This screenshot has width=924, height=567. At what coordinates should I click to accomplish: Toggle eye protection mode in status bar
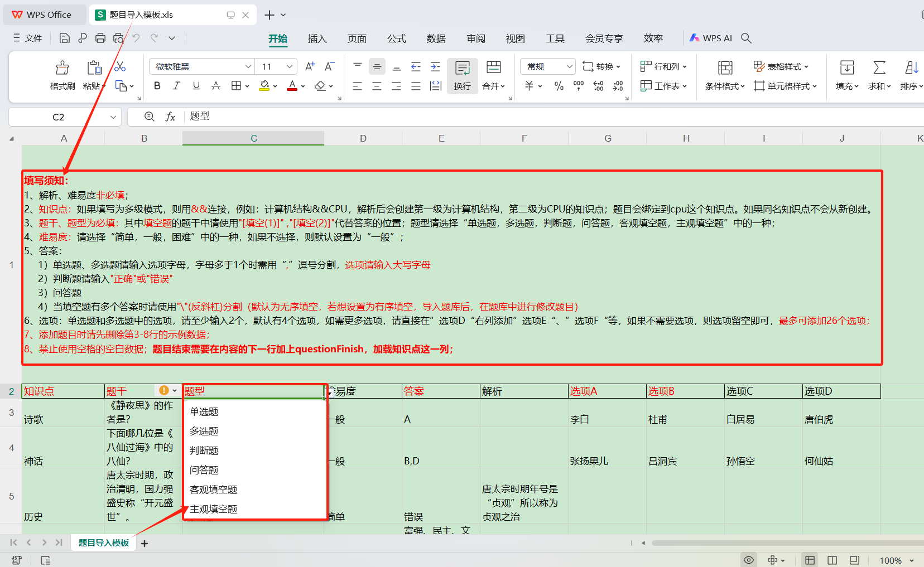pos(749,560)
